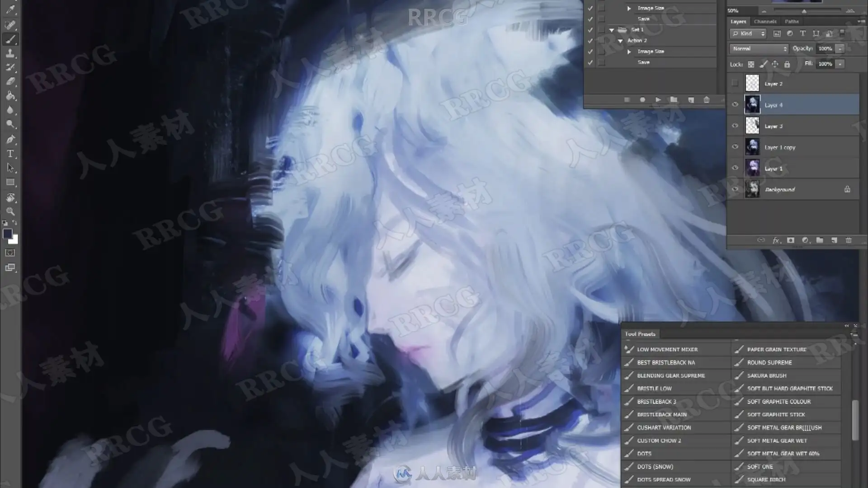Select the Dodge tool
This screenshot has width=868, height=488.
(x=10, y=124)
